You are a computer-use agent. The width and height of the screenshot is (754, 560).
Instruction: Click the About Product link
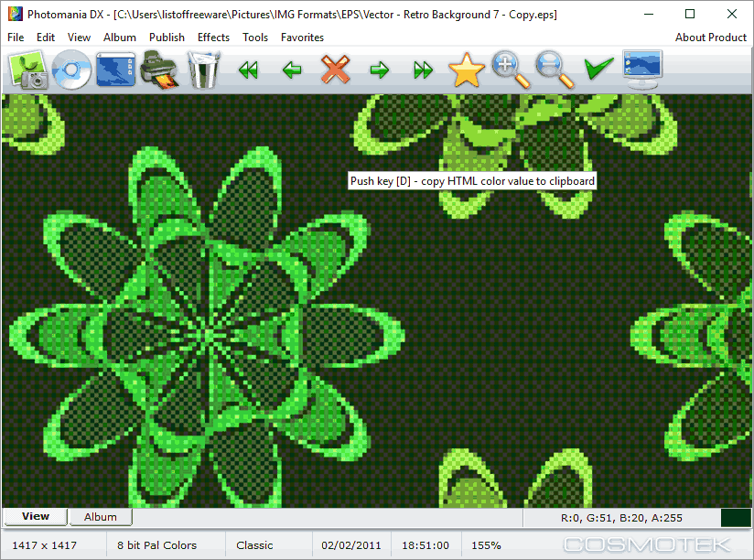(711, 38)
